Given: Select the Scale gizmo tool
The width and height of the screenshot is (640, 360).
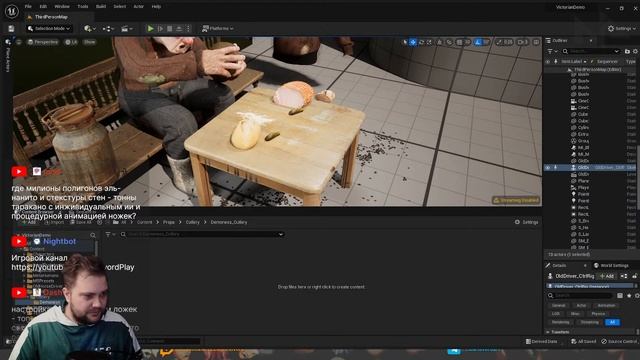Looking at the screenshot, I should pyautogui.click(x=429, y=42).
